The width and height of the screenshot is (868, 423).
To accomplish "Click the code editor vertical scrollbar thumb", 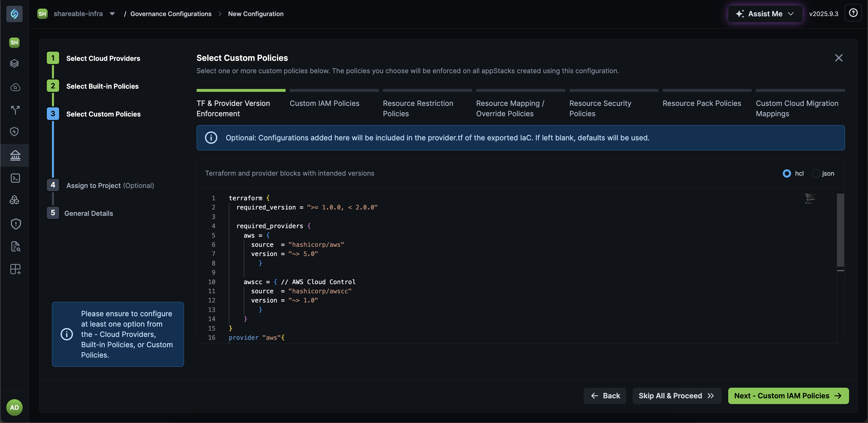I will 840,230.
